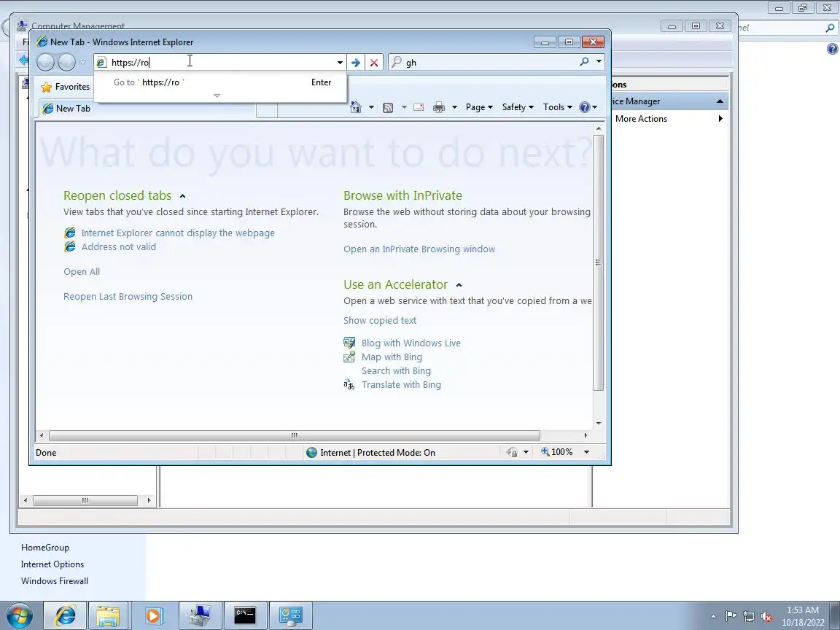Click the vertical scrollbar thumb in Internet Explorer
The height and width of the screenshot is (630, 840).
coord(599,262)
